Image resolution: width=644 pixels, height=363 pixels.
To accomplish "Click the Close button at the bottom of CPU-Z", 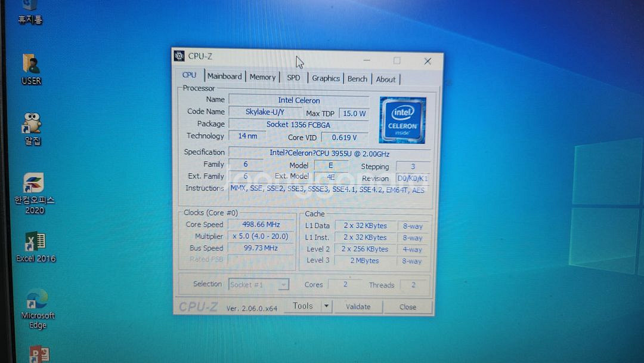I will pyautogui.click(x=408, y=307).
